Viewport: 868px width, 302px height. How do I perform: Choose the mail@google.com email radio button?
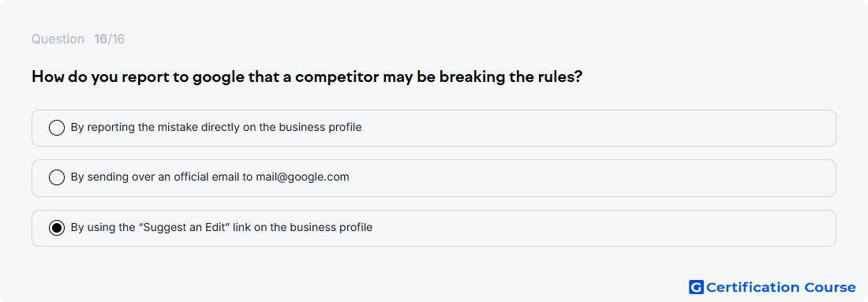57,177
